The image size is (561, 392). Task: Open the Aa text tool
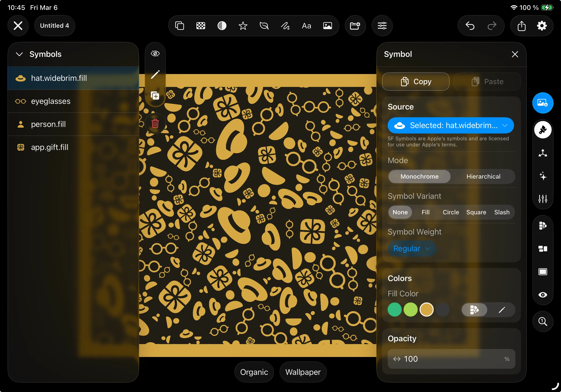(x=306, y=25)
